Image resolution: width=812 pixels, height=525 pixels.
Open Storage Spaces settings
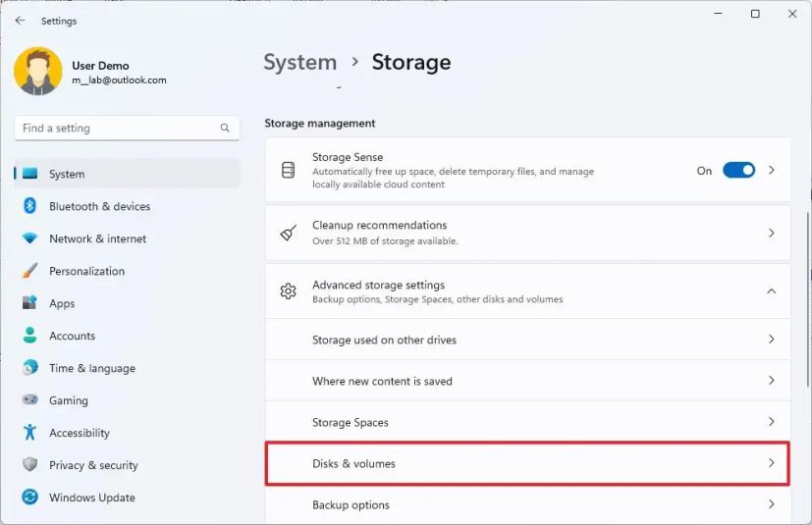click(527, 422)
